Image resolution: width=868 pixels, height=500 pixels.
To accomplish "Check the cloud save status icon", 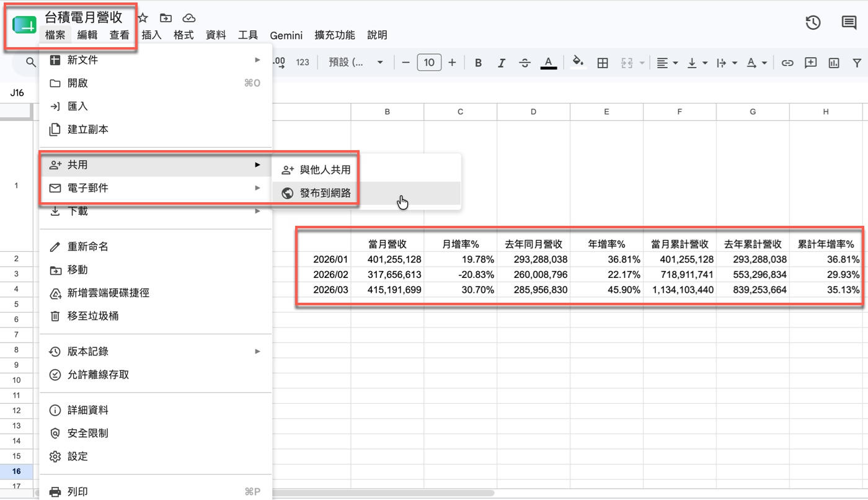I will coord(189,18).
